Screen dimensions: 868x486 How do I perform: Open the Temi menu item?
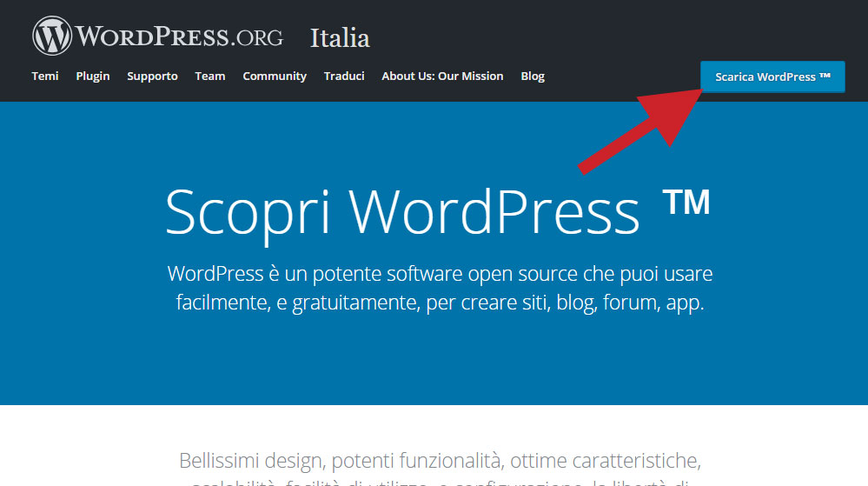point(45,76)
